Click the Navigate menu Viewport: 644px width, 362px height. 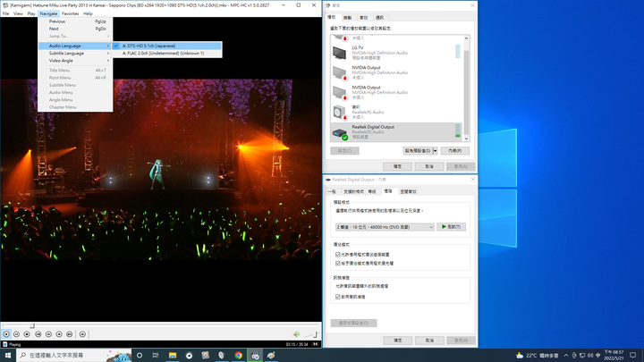point(48,13)
